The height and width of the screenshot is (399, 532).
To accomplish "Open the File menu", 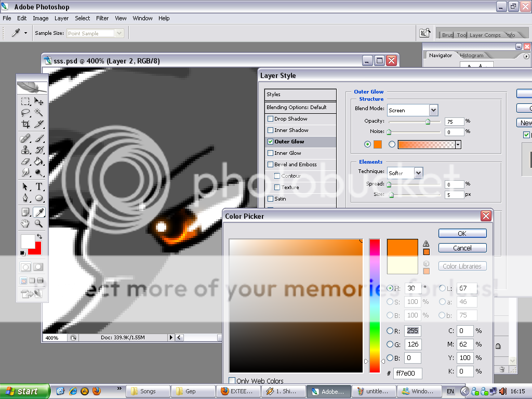I will tap(7, 18).
